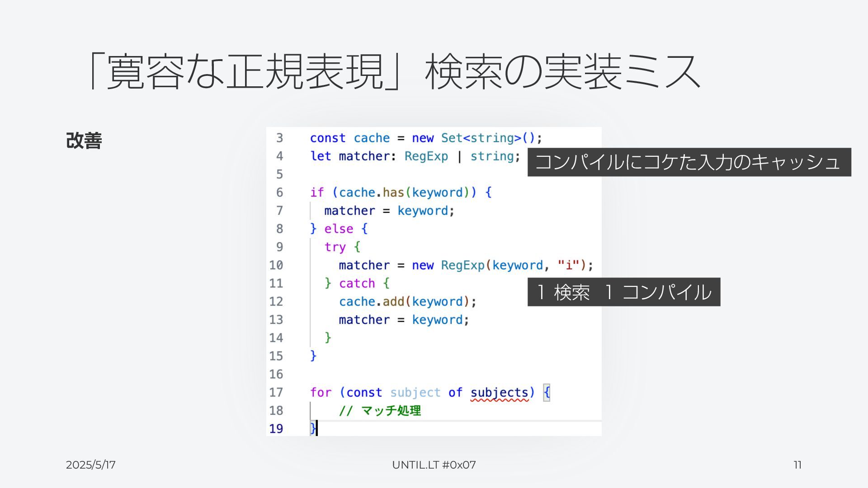Click the code screenshot image
868x488 pixels.
pyautogui.click(x=434, y=282)
